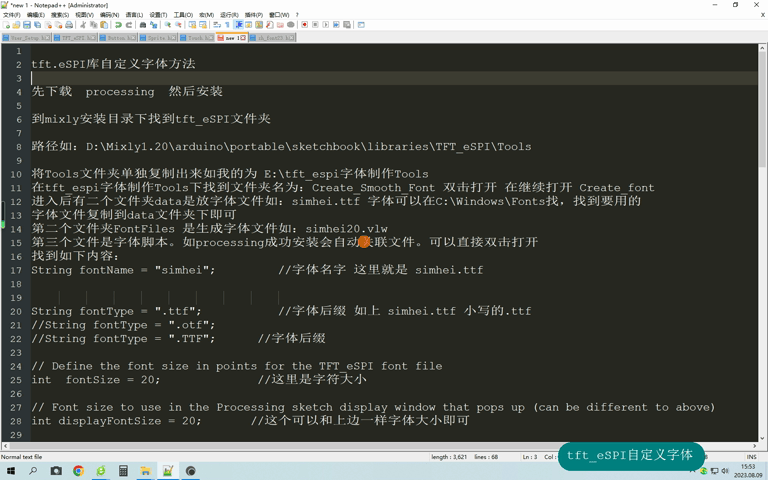Open the 编辑(E) menu
Screen dimensions: 768x480
(x=36, y=15)
